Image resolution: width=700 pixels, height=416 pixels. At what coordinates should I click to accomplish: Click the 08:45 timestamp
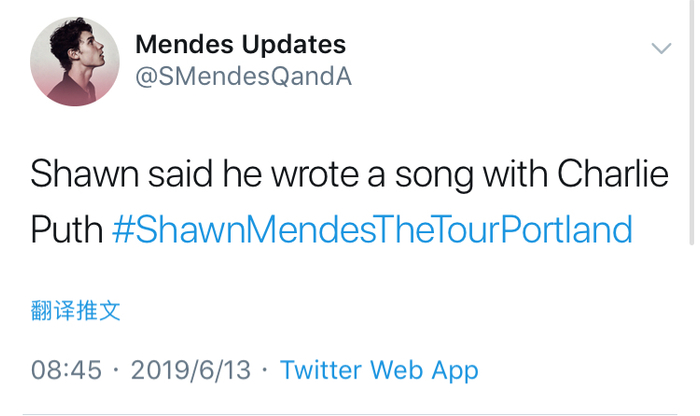[x=66, y=370]
